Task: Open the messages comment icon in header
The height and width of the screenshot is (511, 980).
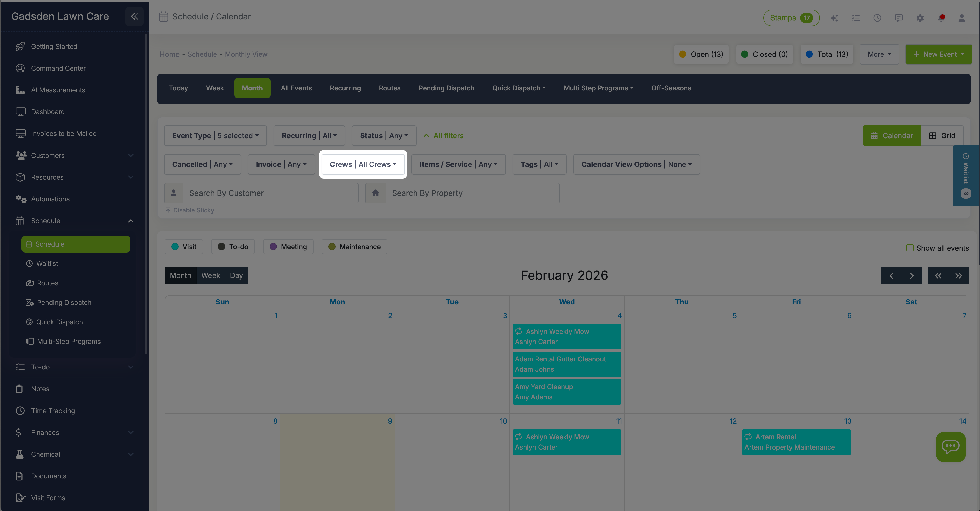Action: pos(899,18)
